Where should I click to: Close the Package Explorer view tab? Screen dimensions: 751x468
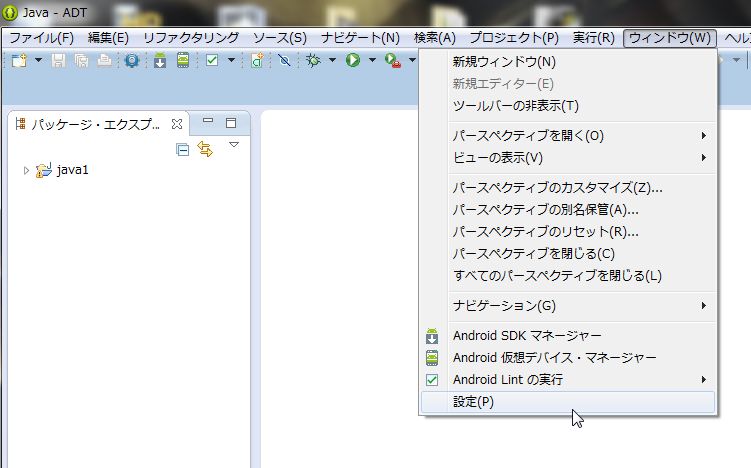click(177, 124)
